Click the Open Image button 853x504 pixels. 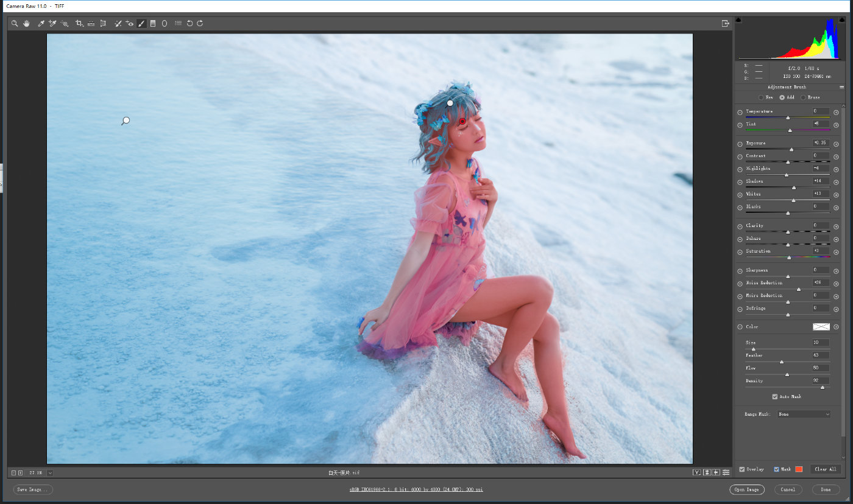[x=747, y=489]
